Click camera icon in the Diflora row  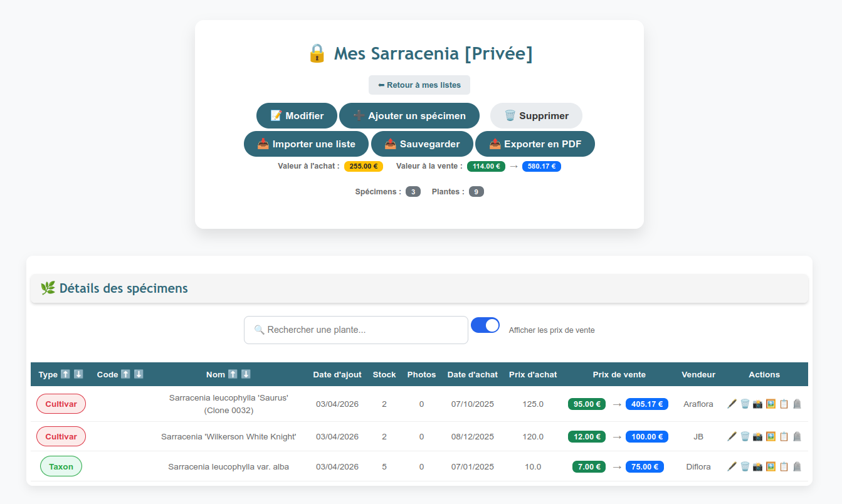tap(757, 467)
